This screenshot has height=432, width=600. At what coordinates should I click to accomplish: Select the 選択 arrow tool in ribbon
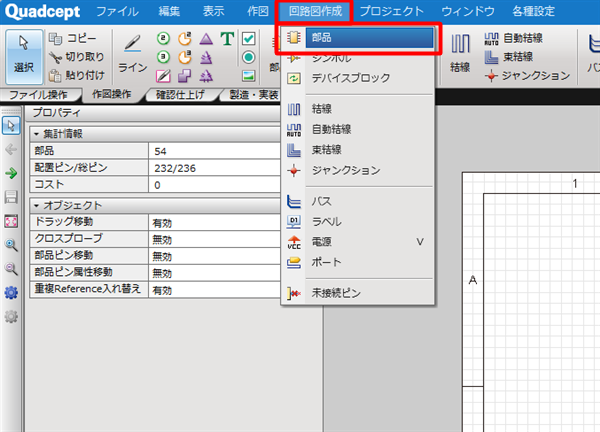tap(24, 56)
